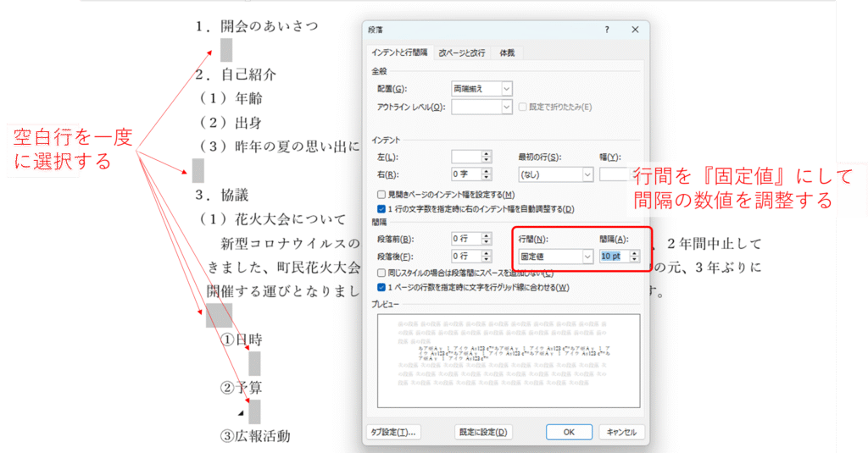The width and height of the screenshot is (868, 453).
Task: Switch to the 改ページと改行 tab
Action: pyautogui.click(x=462, y=52)
